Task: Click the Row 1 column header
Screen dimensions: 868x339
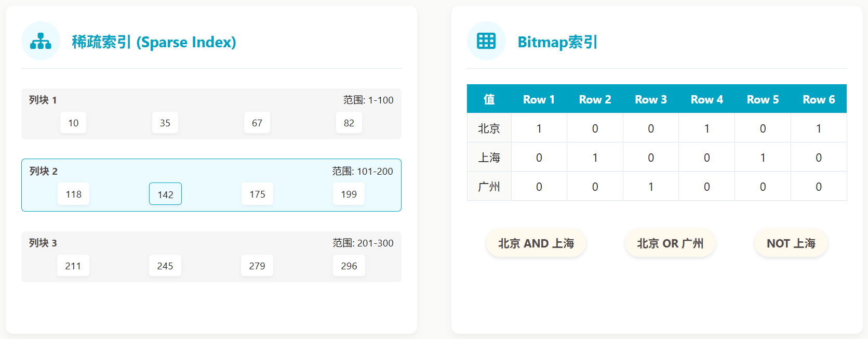Action: point(539,99)
